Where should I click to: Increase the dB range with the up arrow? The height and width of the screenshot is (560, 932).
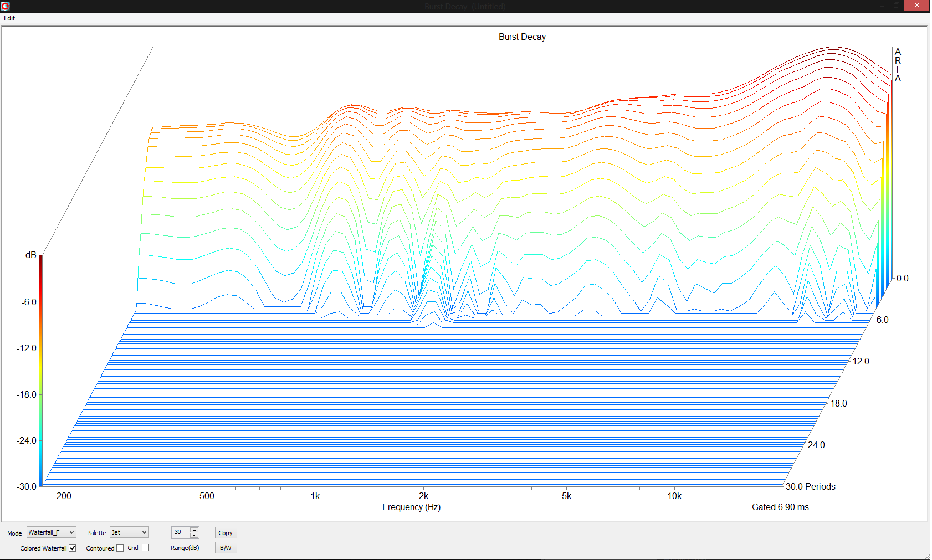click(194, 530)
